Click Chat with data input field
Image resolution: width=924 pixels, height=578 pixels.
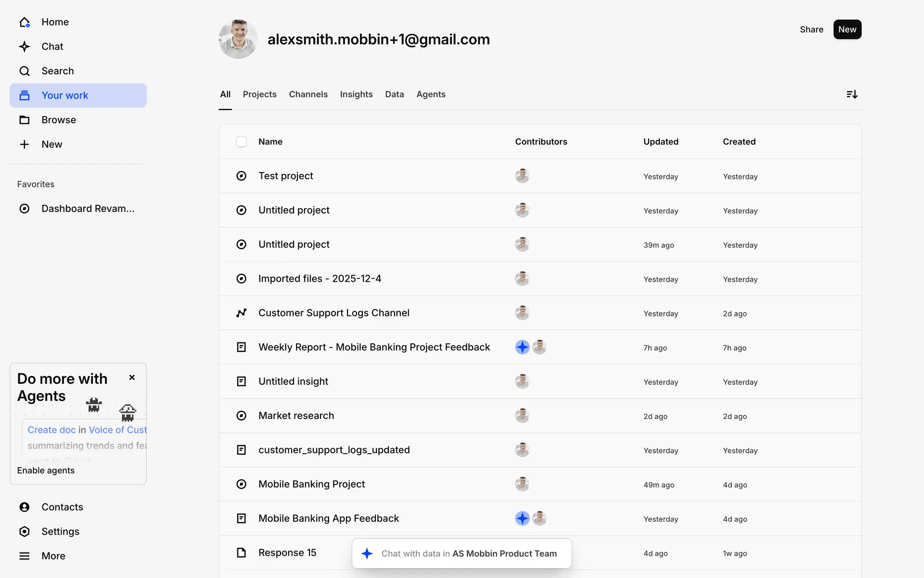468,553
